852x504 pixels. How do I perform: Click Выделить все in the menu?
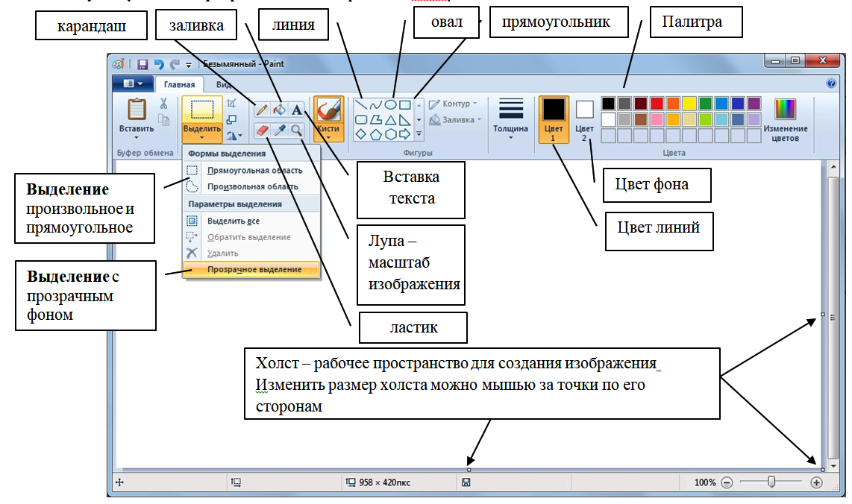pyautogui.click(x=251, y=221)
